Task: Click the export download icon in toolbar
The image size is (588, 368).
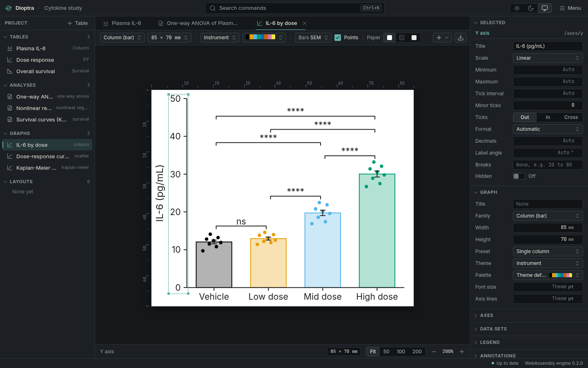Action: 461,38
